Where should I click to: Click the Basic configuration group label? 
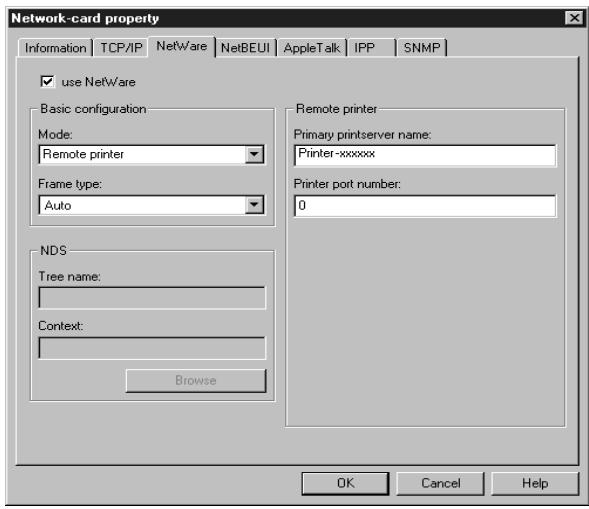point(93,109)
